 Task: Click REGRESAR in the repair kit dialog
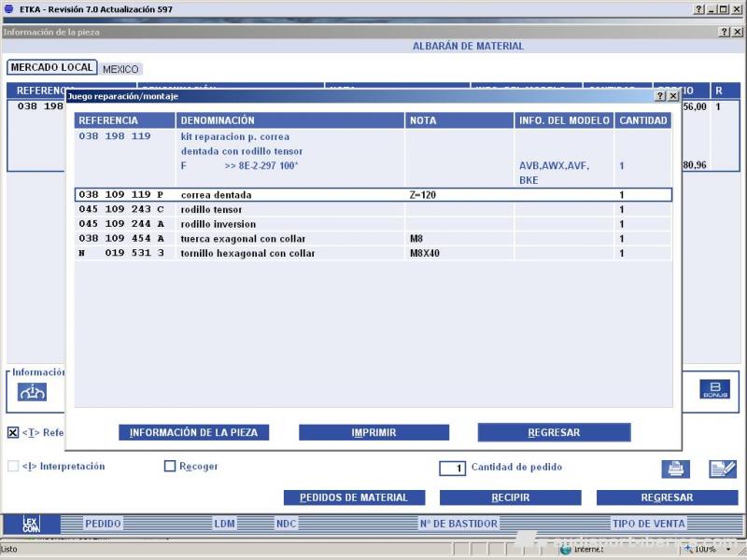[x=554, y=432]
